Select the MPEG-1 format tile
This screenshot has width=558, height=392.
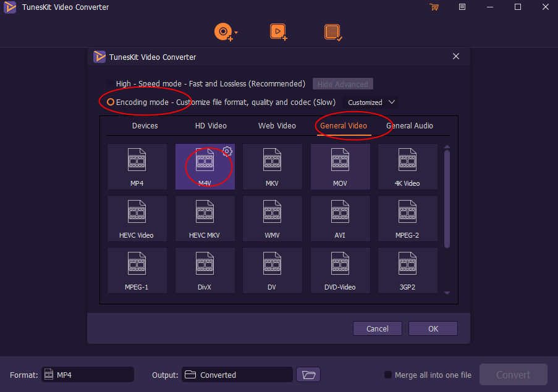[x=137, y=270]
